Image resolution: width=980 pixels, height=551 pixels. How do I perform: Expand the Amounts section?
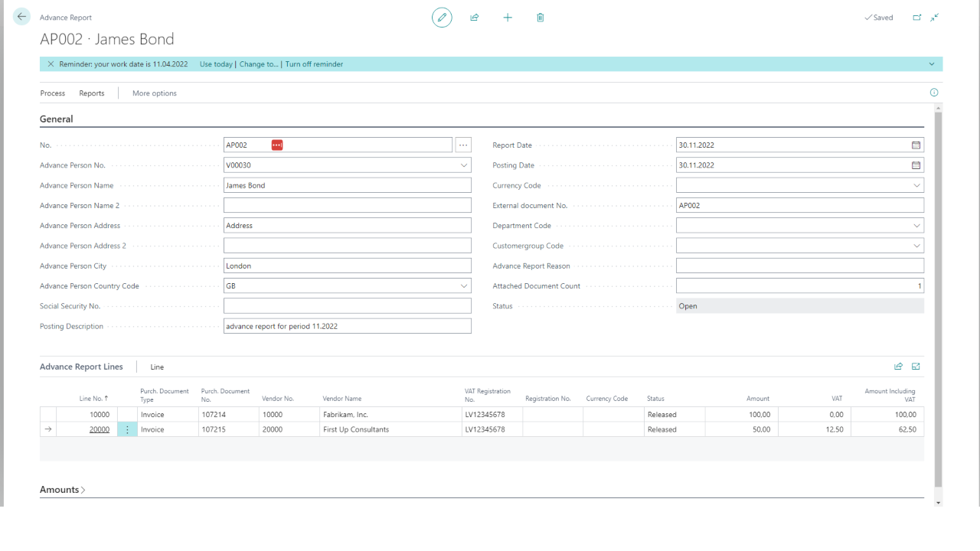[x=63, y=490]
